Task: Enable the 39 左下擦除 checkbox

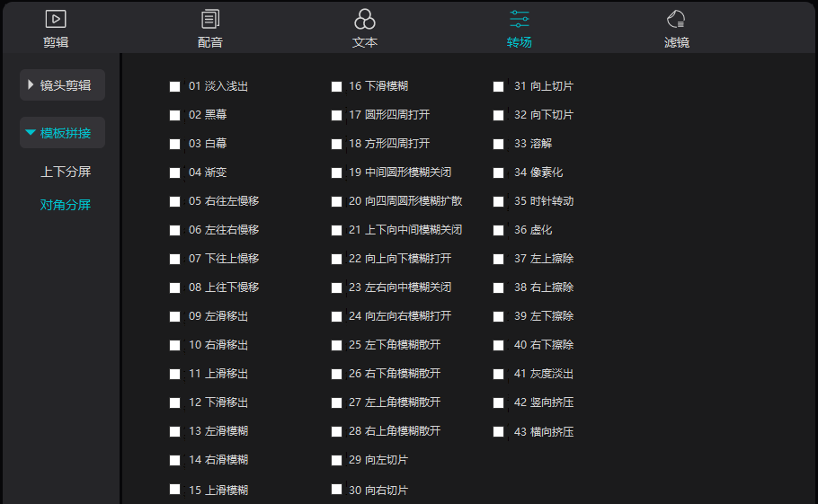Action: click(x=498, y=316)
